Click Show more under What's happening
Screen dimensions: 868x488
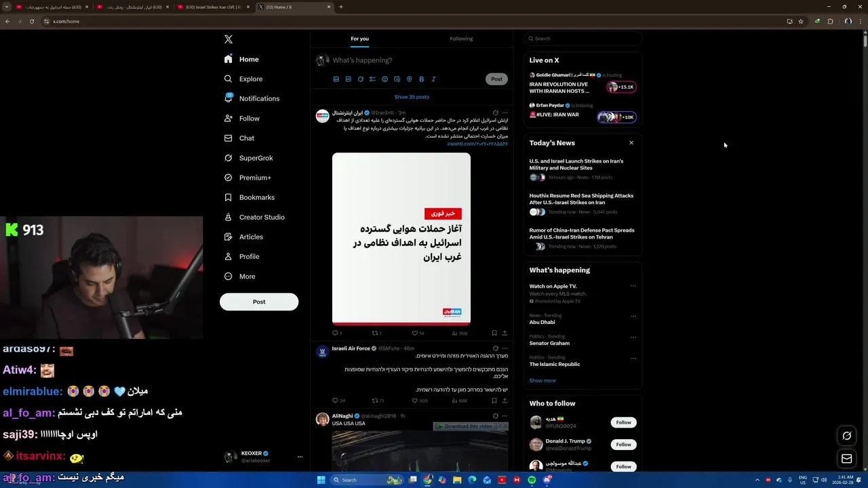(x=542, y=380)
